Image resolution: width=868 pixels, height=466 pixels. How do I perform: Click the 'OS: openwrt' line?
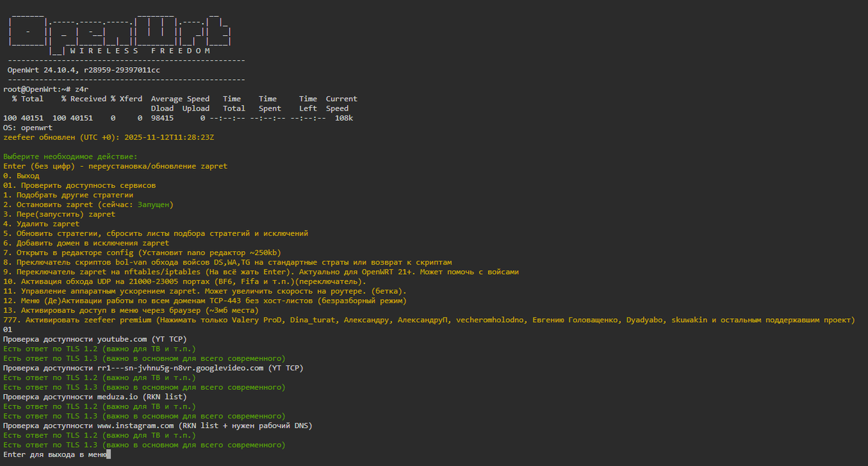(x=28, y=128)
